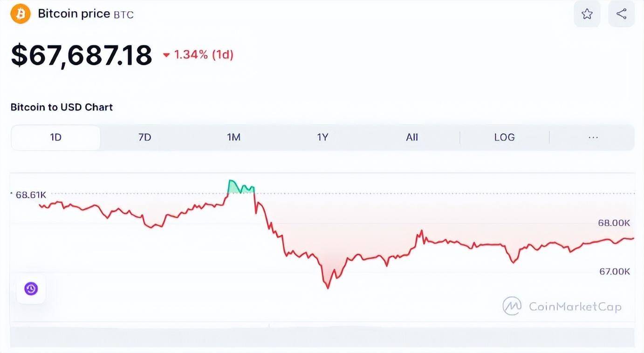Add Bitcoin to watchlist with star icon
The height and width of the screenshot is (353, 644).
pyautogui.click(x=587, y=14)
